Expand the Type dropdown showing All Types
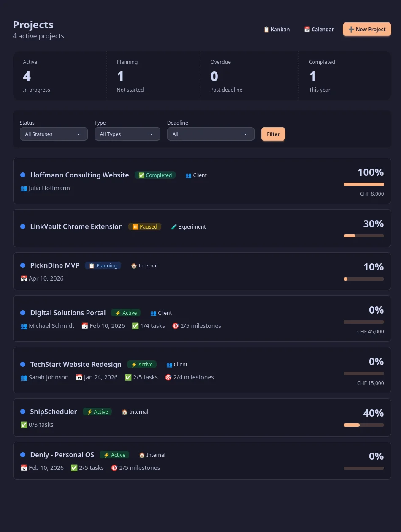 [127, 134]
